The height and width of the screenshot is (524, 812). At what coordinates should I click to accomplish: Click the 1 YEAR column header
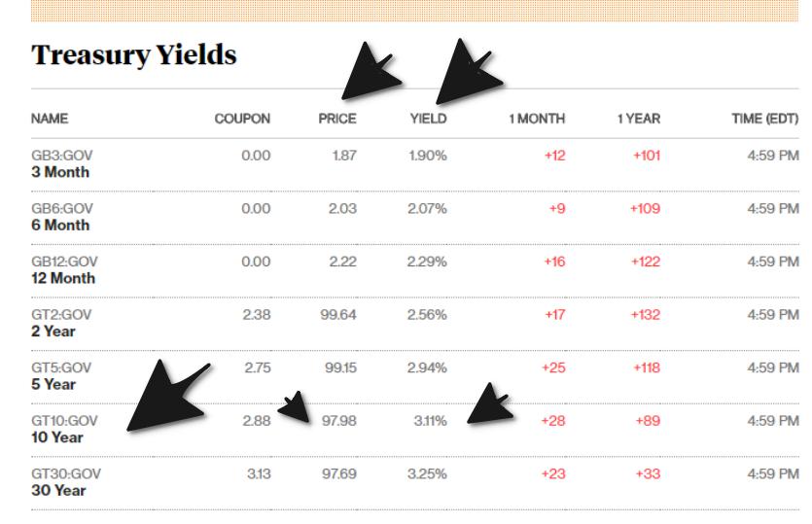(x=638, y=119)
